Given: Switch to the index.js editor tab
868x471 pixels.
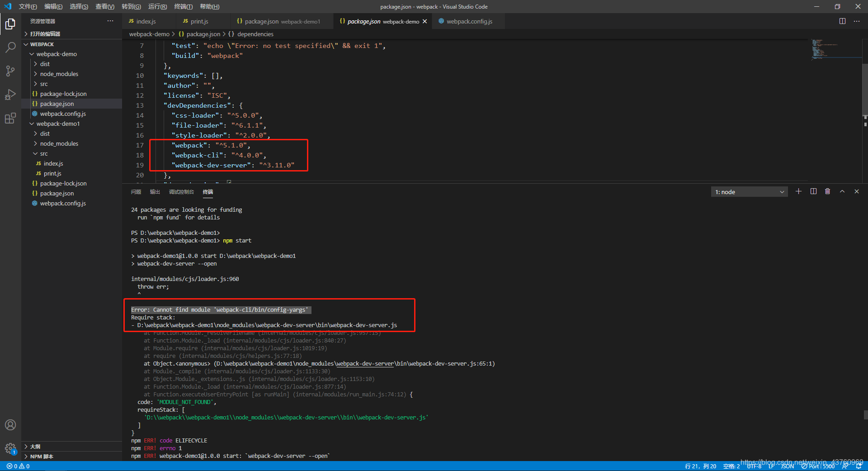Looking at the screenshot, I should (149, 21).
